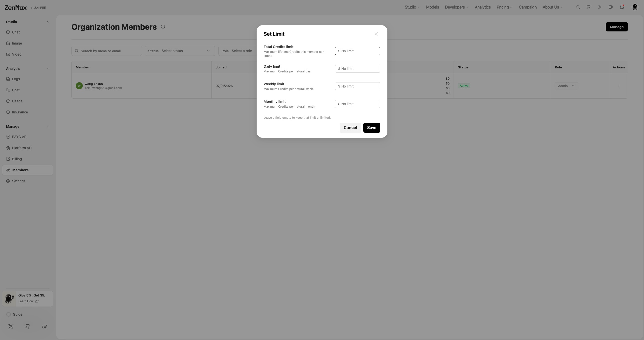This screenshot has height=340, width=644.
Task: Open the PAYG API page
Action: (x=28, y=137)
